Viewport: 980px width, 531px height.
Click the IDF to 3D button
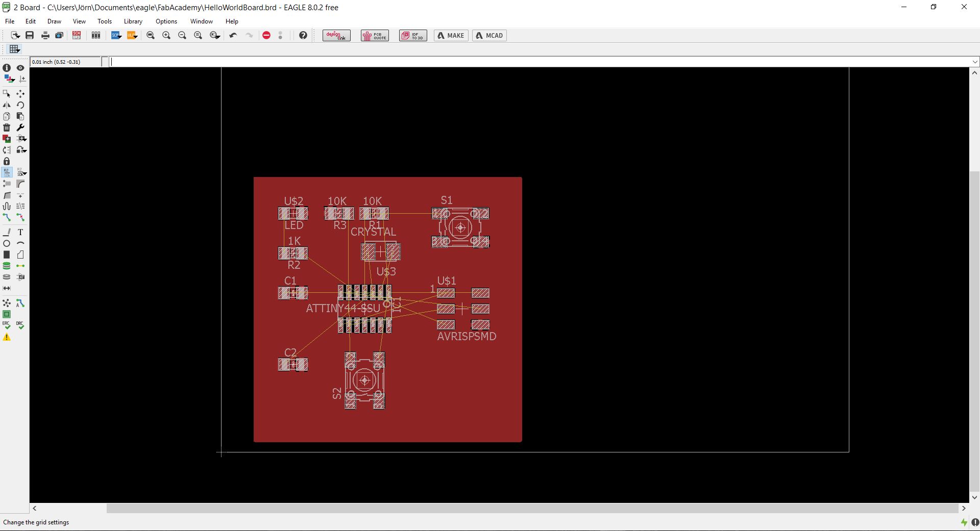point(413,35)
